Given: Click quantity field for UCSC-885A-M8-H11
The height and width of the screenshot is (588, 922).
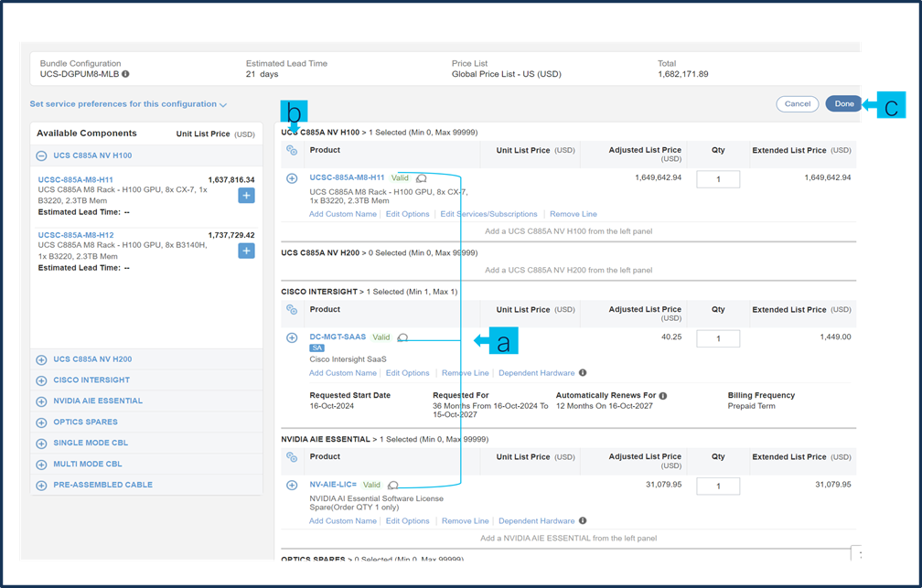Looking at the screenshot, I should click(718, 179).
